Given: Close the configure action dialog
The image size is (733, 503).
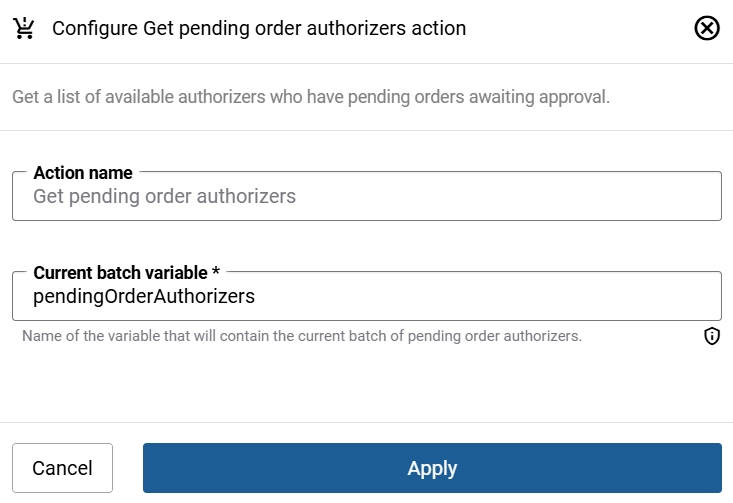Looking at the screenshot, I should pyautogui.click(x=707, y=28).
